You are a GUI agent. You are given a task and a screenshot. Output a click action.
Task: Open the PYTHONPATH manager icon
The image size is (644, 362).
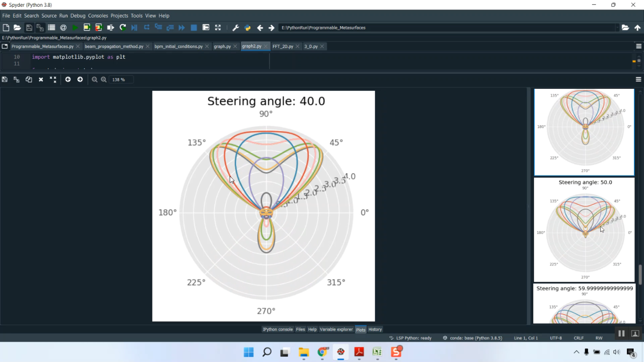click(x=248, y=27)
